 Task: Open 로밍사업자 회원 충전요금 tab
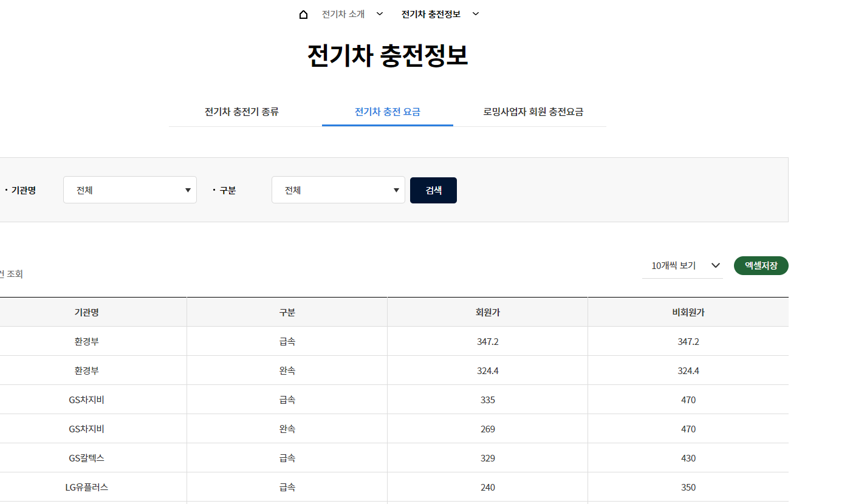pos(533,112)
